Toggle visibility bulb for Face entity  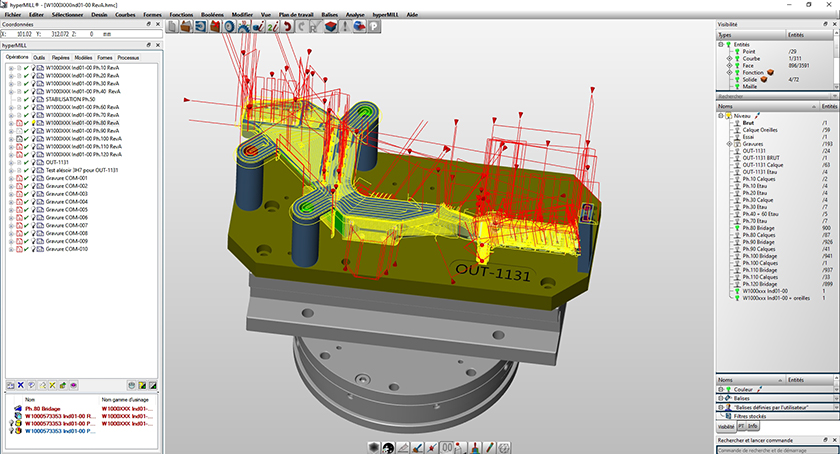click(x=737, y=65)
